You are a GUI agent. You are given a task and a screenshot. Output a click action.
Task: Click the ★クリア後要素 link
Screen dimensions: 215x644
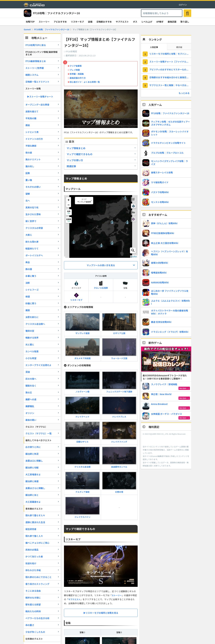coord(75,66)
